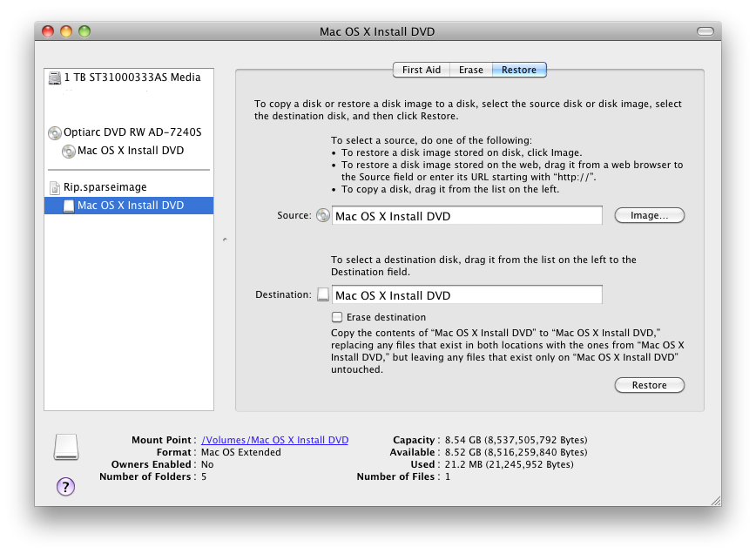Click the selected mounted volume icon in sidebar

pyautogui.click(x=69, y=206)
